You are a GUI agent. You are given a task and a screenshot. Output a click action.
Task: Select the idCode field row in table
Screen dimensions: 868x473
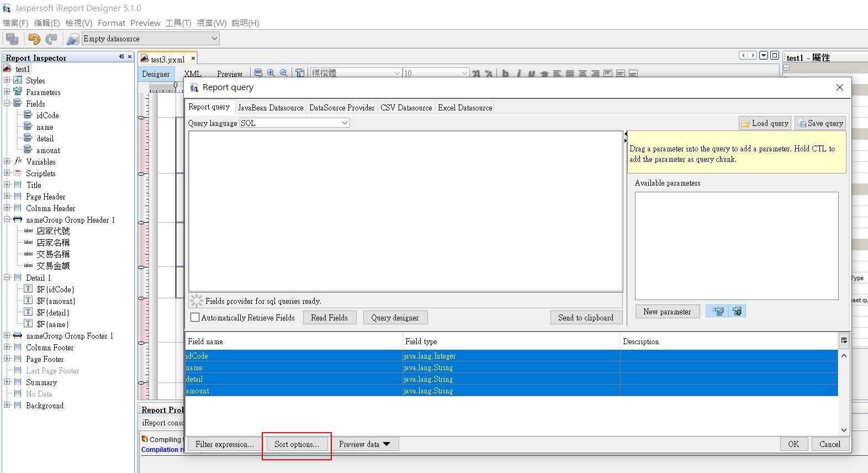511,356
